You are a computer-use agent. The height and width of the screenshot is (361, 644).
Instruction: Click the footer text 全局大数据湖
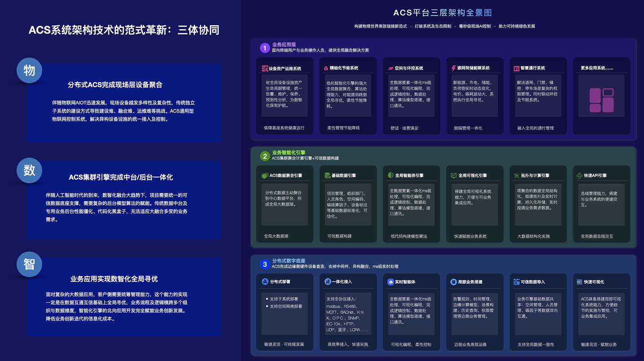[276, 236]
